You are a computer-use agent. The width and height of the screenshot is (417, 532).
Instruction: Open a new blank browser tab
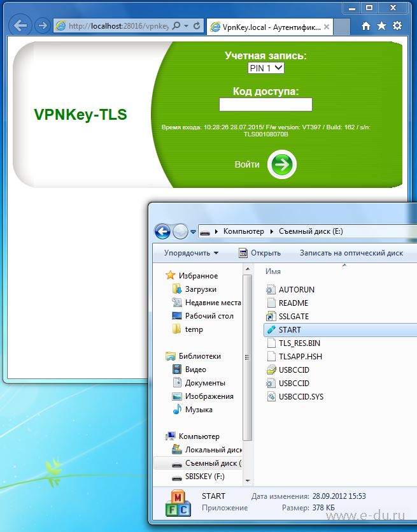click(x=342, y=27)
